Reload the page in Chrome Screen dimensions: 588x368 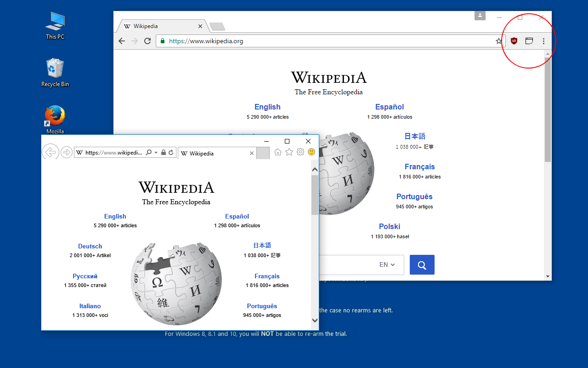pos(147,41)
